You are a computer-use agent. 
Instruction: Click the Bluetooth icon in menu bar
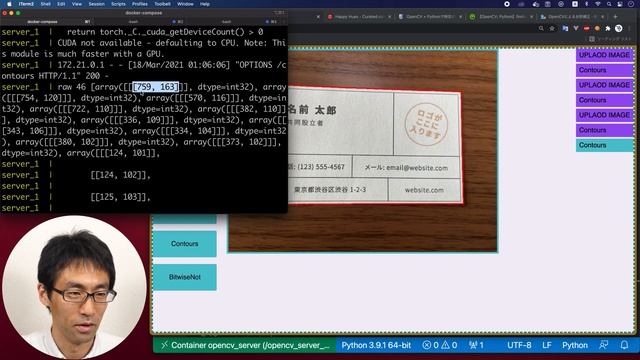586,4
